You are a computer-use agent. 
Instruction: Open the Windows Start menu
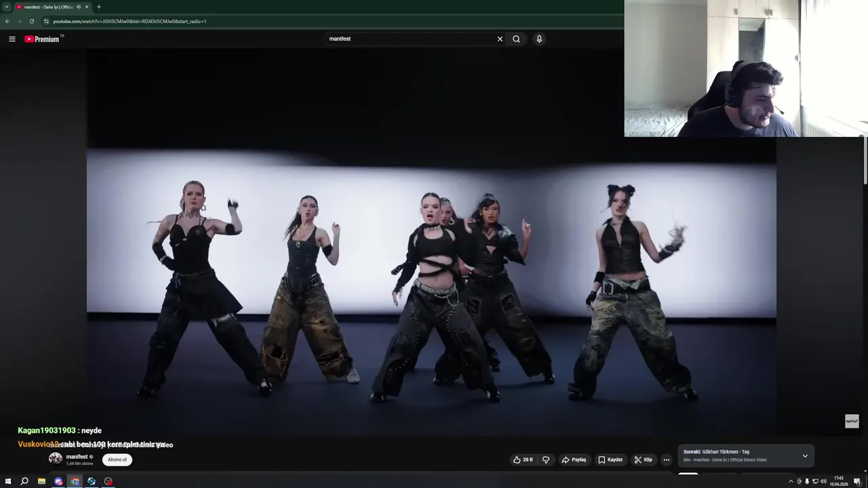click(8, 481)
